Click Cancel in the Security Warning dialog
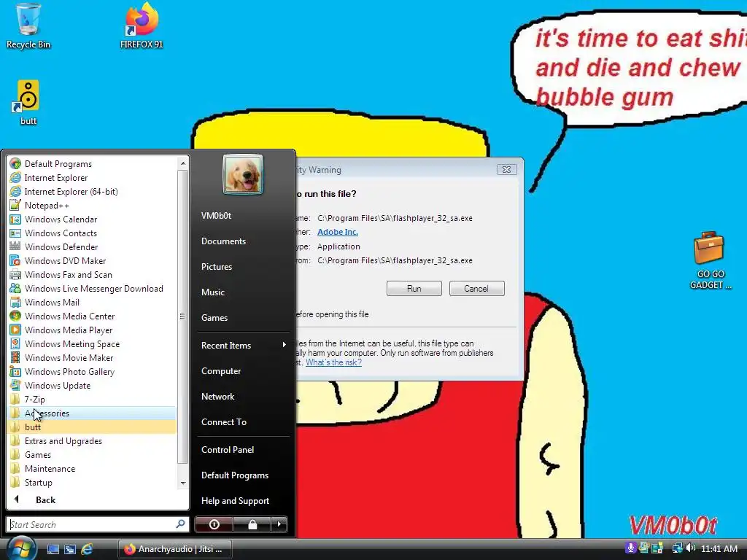747x560 pixels. 476,288
